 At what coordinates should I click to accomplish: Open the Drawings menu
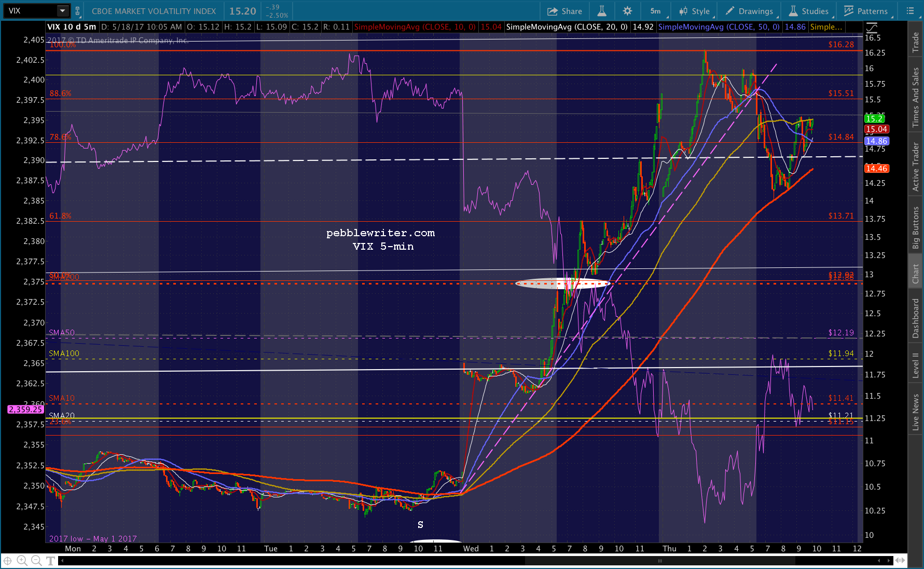click(750, 11)
